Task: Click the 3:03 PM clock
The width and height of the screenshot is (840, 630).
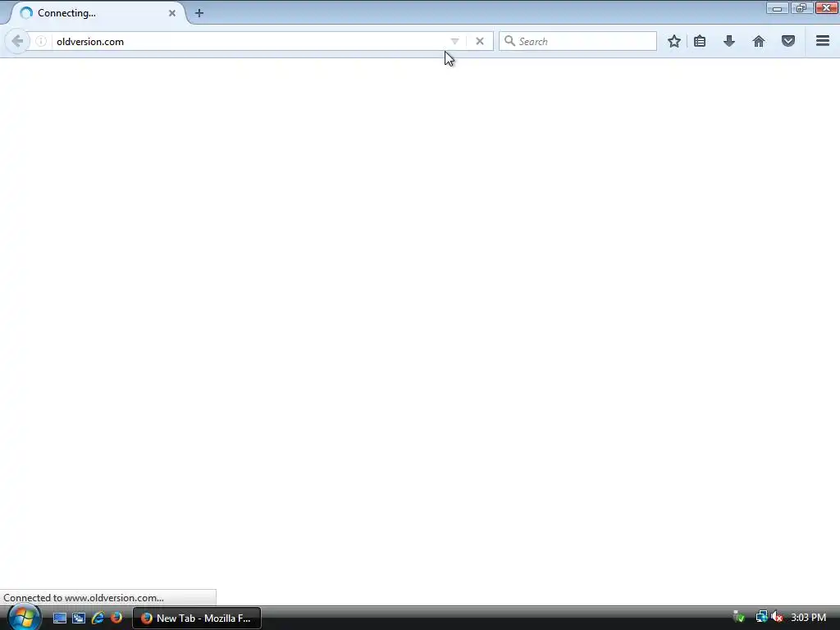Action: click(x=808, y=618)
